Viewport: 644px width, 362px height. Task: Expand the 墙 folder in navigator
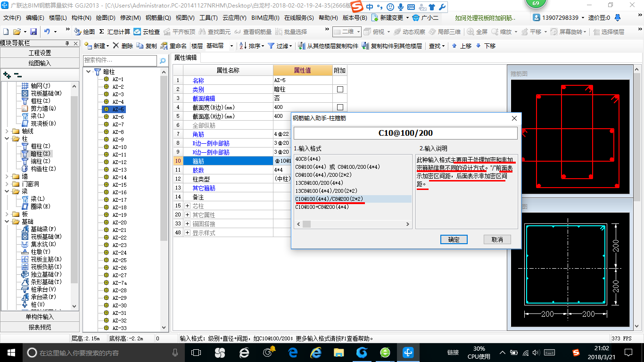(6, 176)
